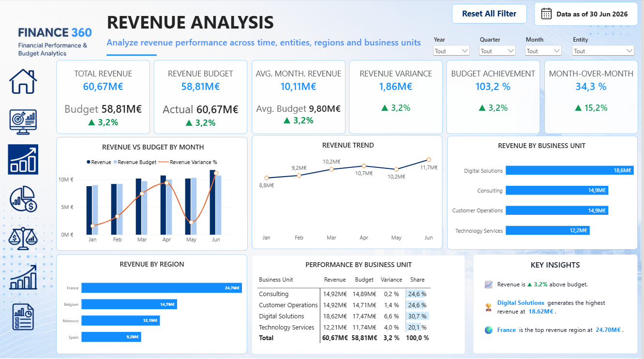Image resolution: width=644 pixels, height=359 pixels.
Task: Click the Reset All Filter button
Action: tap(489, 14)
